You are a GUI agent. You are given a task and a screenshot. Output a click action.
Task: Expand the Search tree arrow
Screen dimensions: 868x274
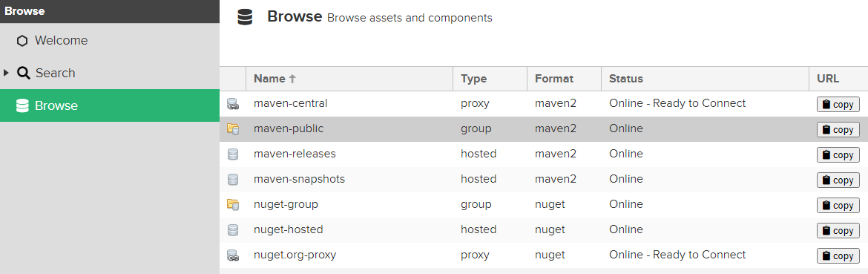coord(7,73)
